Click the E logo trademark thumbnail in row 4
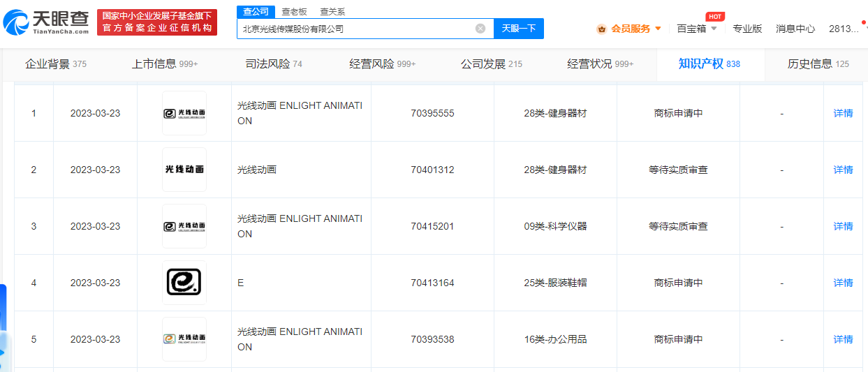Screen dimensions: 868x372 click(x=184, y=283)
